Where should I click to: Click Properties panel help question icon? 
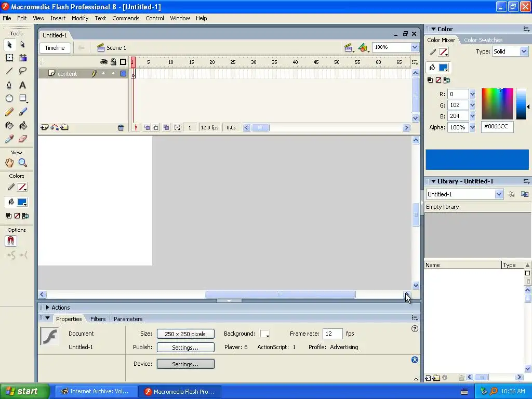415,328
